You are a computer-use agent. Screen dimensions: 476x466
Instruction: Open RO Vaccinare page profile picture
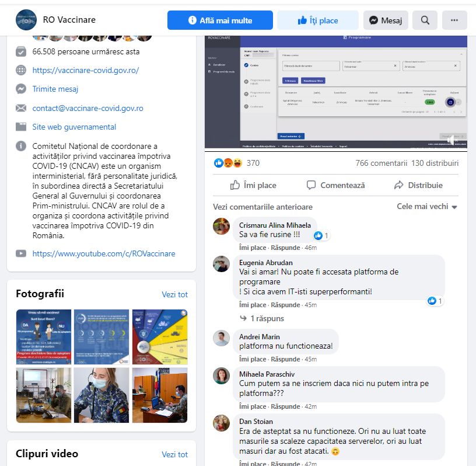point(26,20)
